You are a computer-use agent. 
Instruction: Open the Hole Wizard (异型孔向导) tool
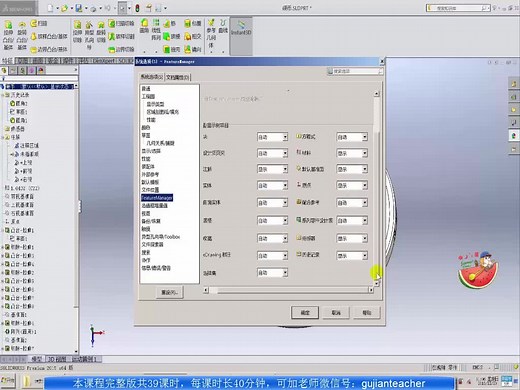click(89, 35)
